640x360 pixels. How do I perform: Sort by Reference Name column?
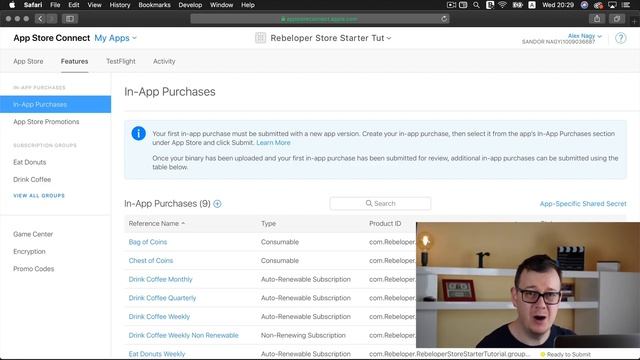157,224
